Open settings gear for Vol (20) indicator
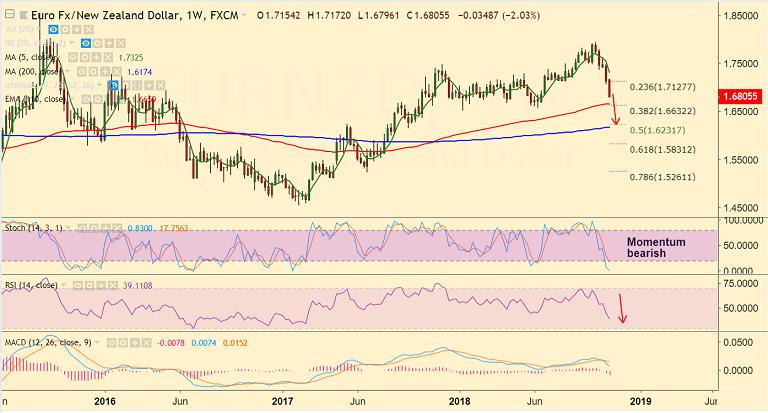This screenshot has height=413, width=768. [65, 30]
